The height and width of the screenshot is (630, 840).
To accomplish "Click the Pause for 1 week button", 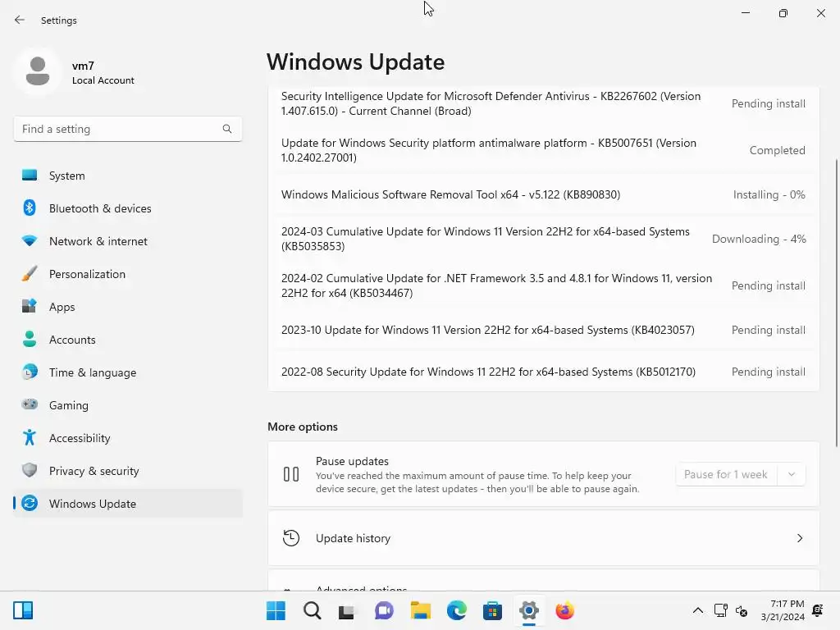I will click(x=727, y=474).
